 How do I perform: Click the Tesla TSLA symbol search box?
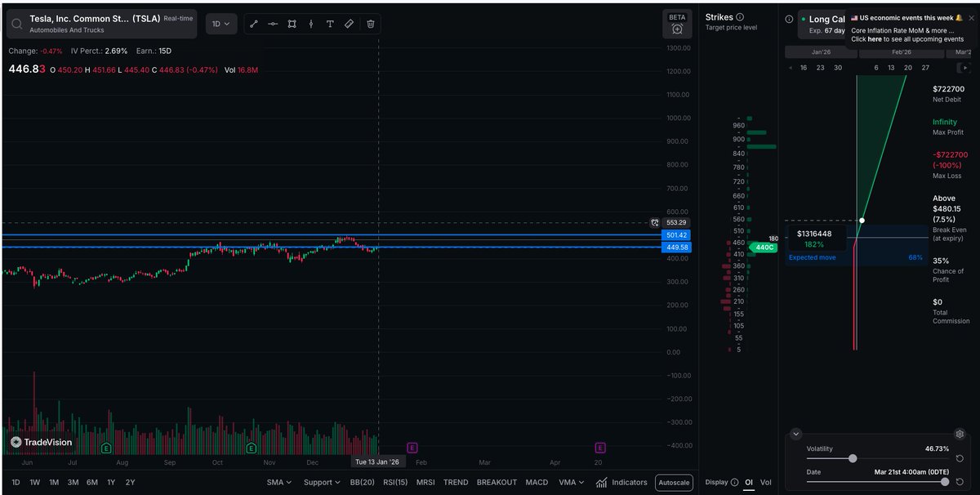click(x=102, y=24)
